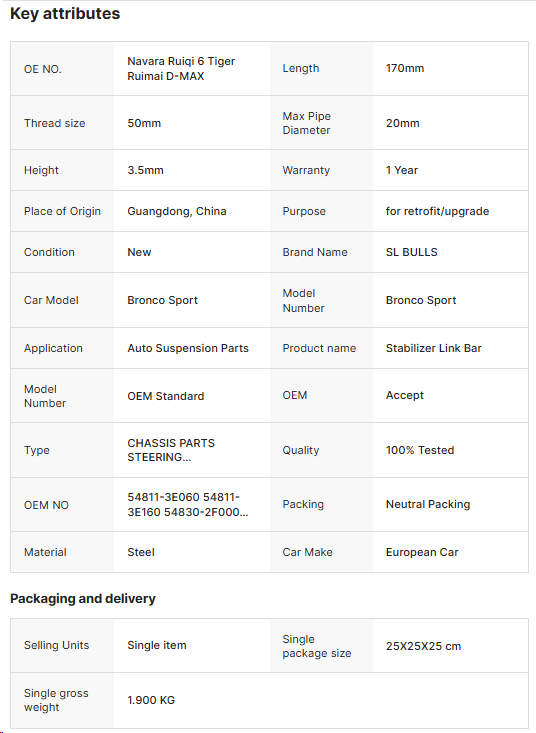Click the 1.900 KG gross weight value
The width and height of the screenshot is (536, 733).
click(151, 700)
